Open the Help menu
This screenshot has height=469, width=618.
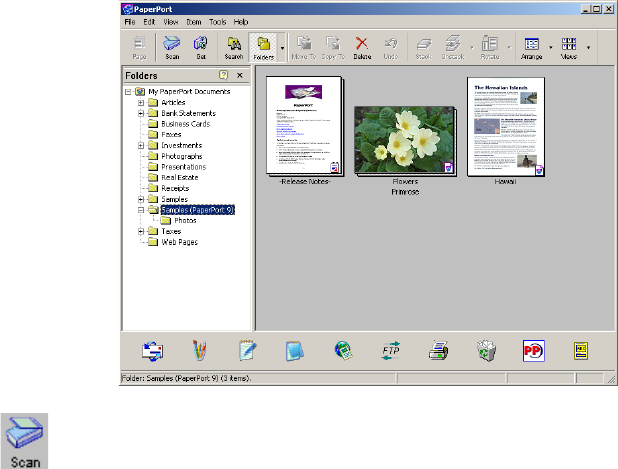point(241,22)
